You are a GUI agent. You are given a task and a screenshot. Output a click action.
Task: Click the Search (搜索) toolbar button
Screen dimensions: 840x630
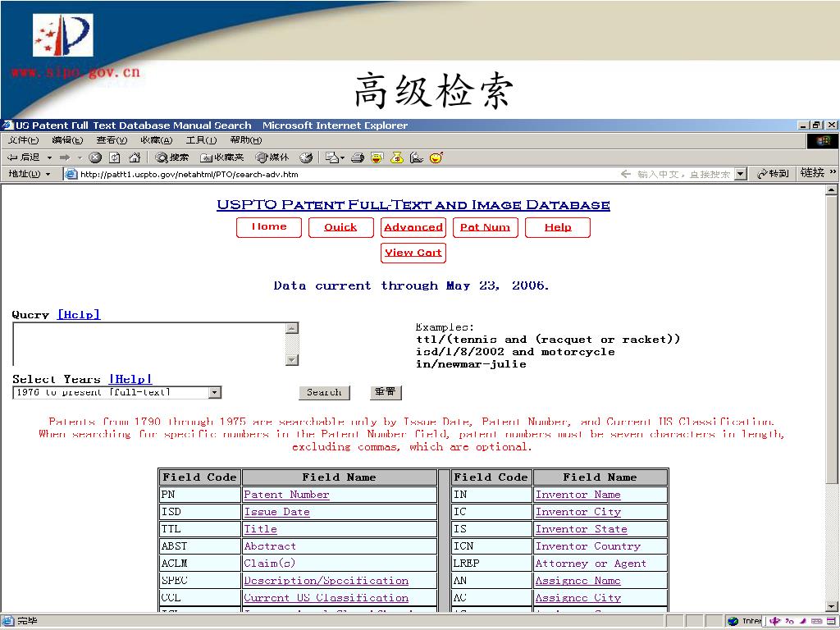(172, 157)
